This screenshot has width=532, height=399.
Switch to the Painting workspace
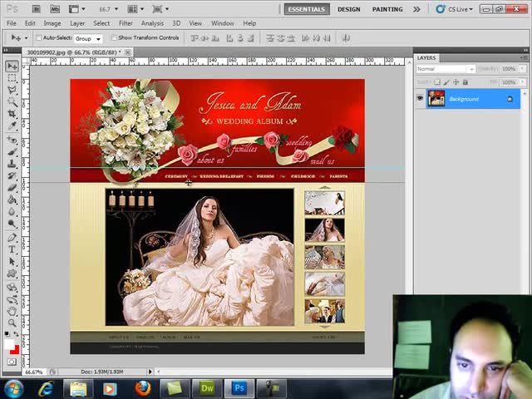[x=387, y=9]
